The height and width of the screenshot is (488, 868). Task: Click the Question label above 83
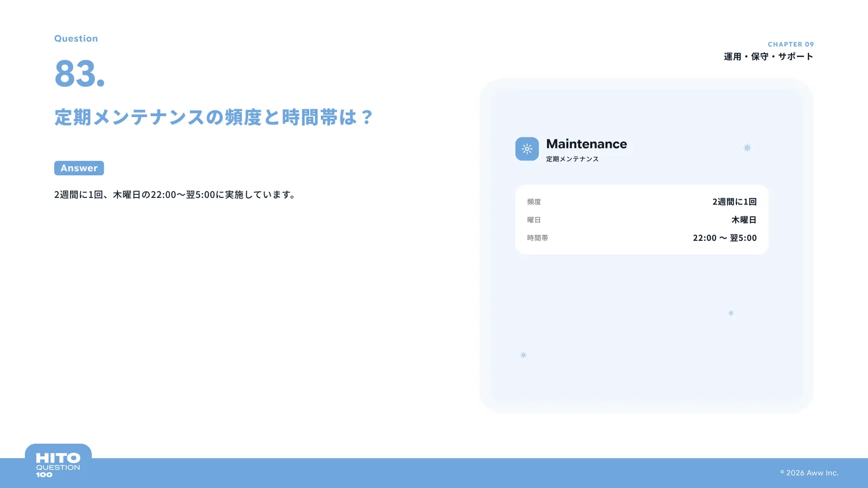76,38
